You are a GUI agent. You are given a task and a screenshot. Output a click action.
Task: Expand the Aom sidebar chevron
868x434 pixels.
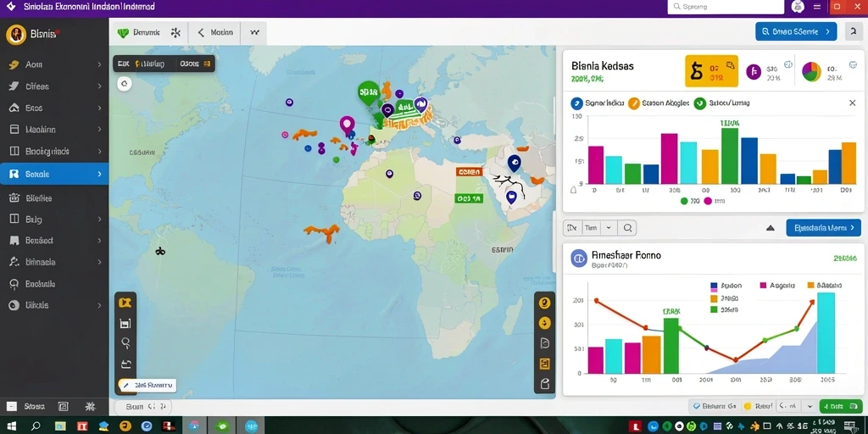[99, 64]
